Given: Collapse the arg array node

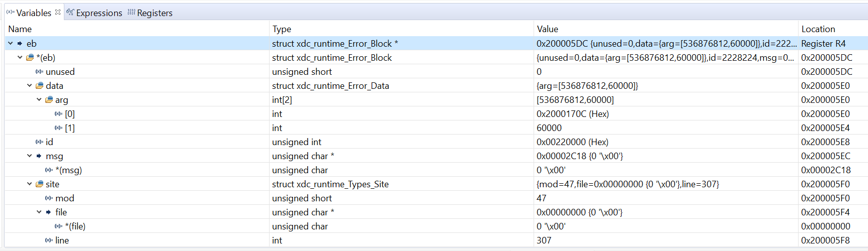Looking at the screenshot, I should 39,100.
